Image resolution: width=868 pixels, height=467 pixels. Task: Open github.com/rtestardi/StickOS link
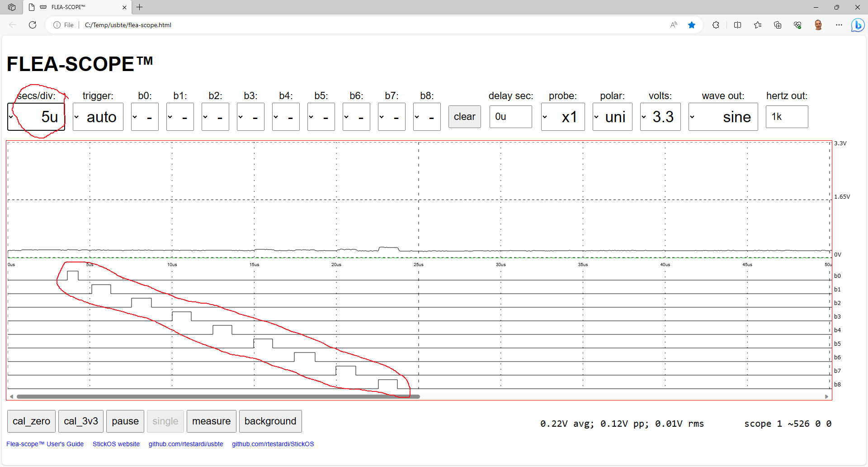point(273,444)
